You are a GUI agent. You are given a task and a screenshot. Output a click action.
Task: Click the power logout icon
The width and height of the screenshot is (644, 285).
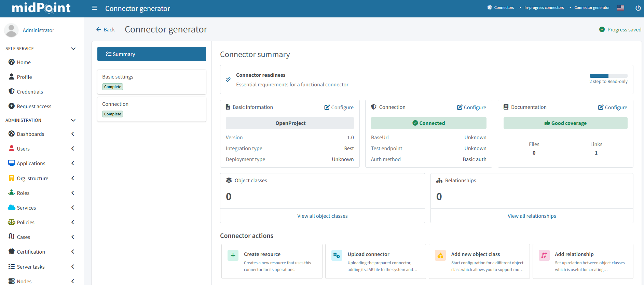pos(638,8)
